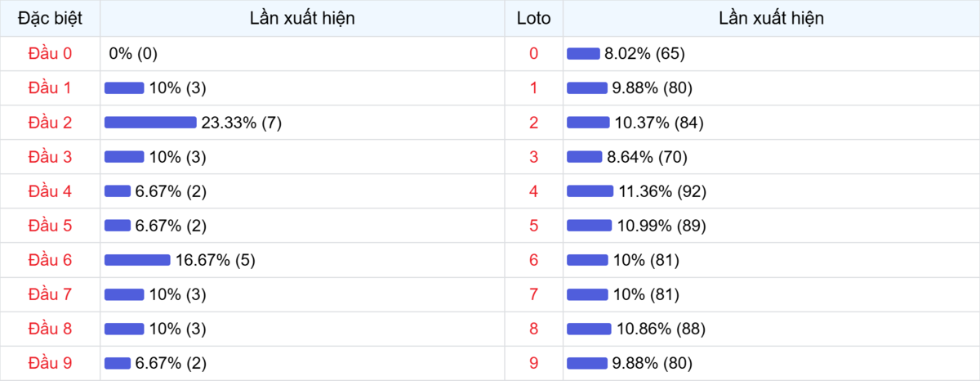The height and width of the screenshot is (381, 980).
Task: Click the 16.67% (5) bar for Đầu 6
Action: pyautogui.click(x=137, y=260)
